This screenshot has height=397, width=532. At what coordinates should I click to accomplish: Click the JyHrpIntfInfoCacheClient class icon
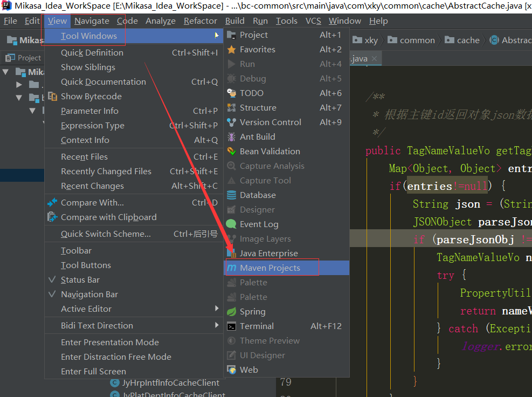[x=115, y=383]
